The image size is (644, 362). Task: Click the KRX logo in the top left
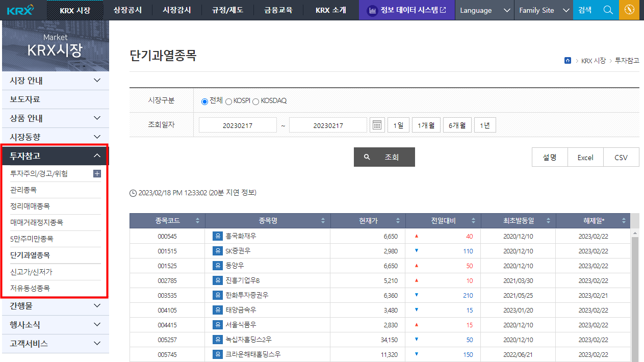(x=19, y=9)
